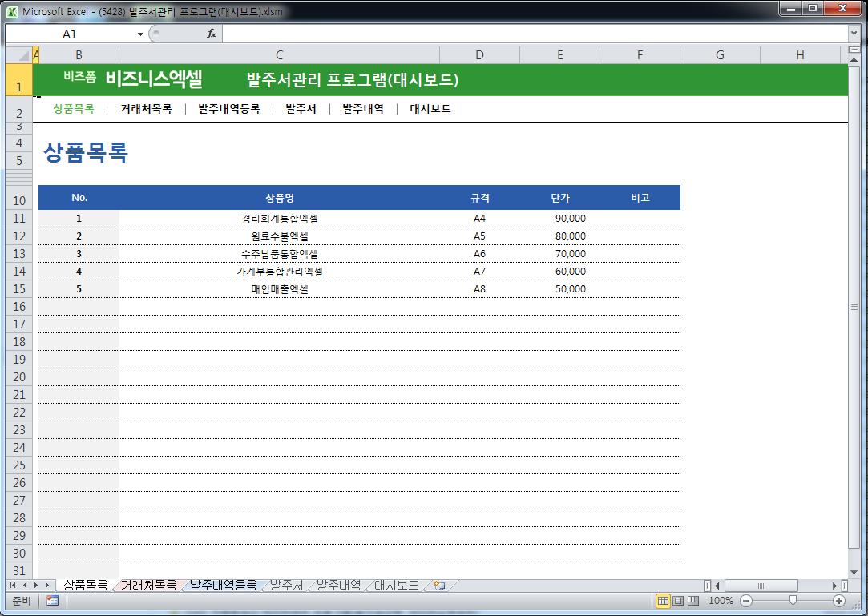Click the 100% zoom level indicator
The height and width of the screenshot is (616, 868).
pos(721,601)
